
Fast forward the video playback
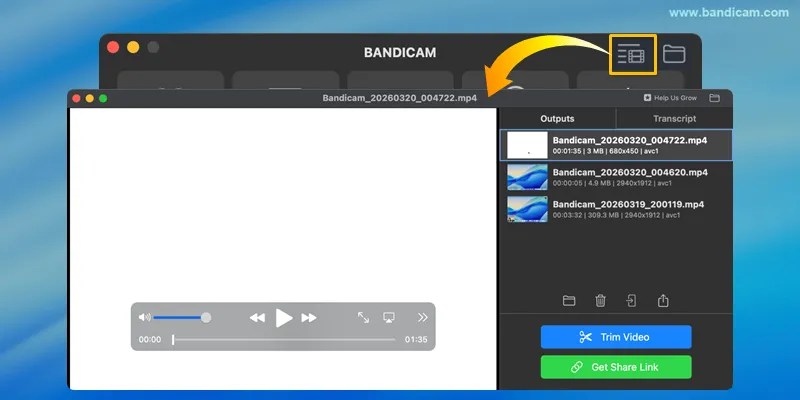tap(309, 318)
